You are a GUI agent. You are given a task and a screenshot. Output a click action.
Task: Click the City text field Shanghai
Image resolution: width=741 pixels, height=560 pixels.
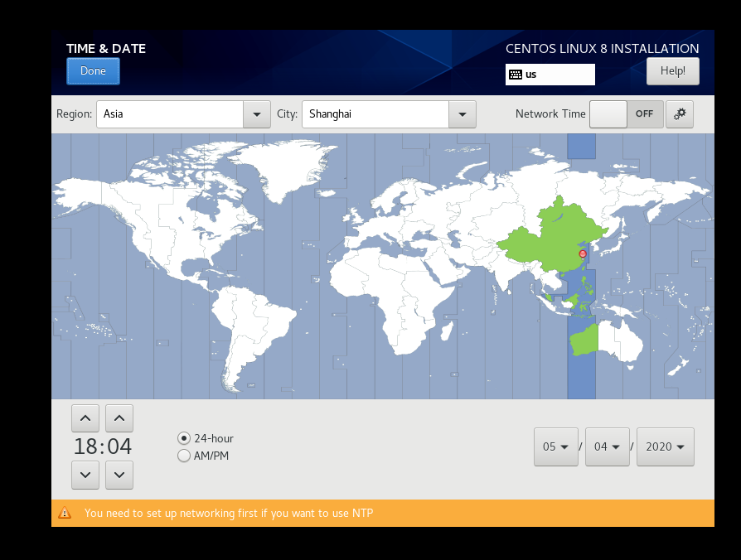[x=375, y=114]
